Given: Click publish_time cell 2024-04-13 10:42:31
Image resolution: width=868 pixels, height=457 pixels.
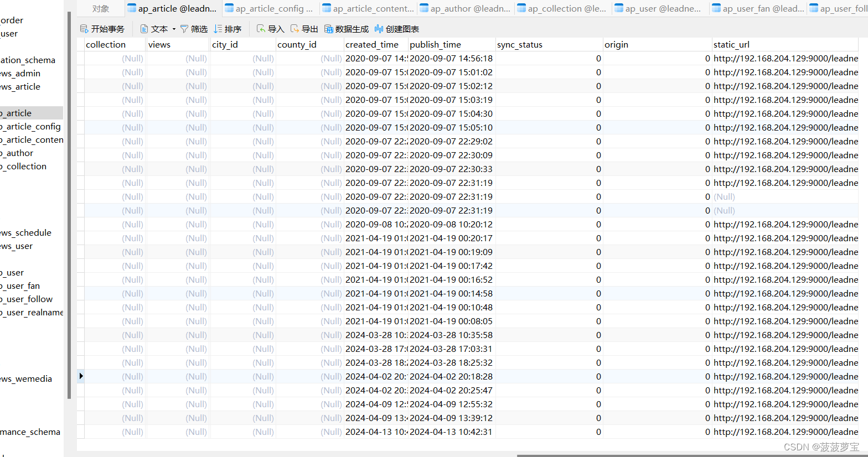Looking at the screenshot, I should (x=452, y=432).
